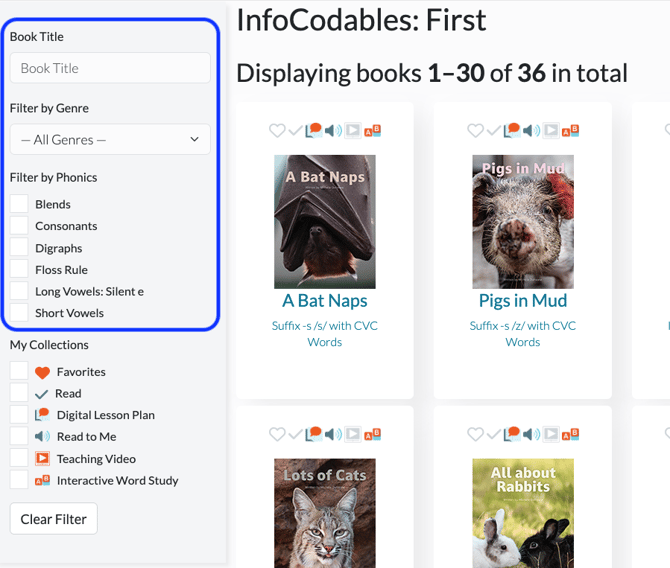
Task: Click Suffix -s /s/ with CVC Words link
Action: 325,334
